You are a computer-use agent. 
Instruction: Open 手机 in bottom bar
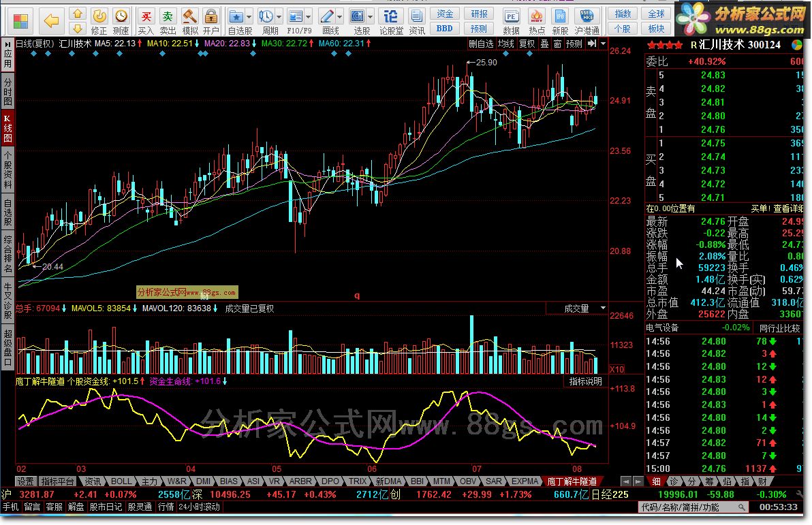[10, 507]
